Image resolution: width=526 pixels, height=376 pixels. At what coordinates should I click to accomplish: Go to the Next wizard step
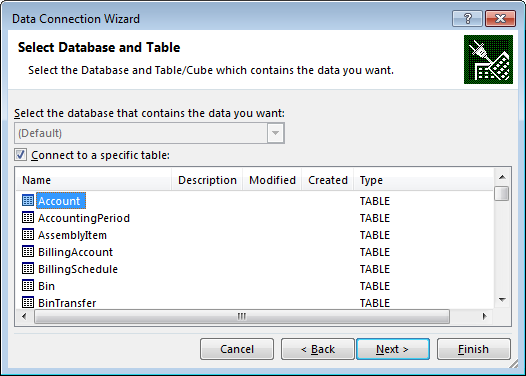pyautogui.click(x=393, y=349)
